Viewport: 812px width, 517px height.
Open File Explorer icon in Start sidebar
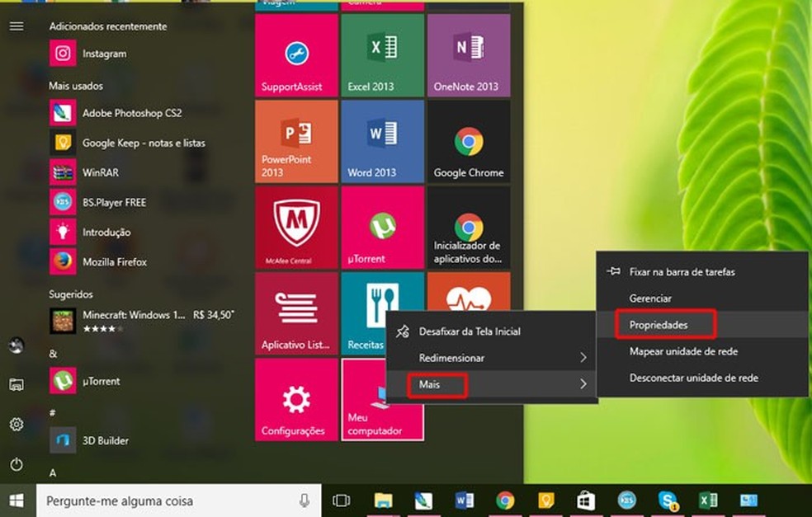pyautogui.click(x=17, y=384)
